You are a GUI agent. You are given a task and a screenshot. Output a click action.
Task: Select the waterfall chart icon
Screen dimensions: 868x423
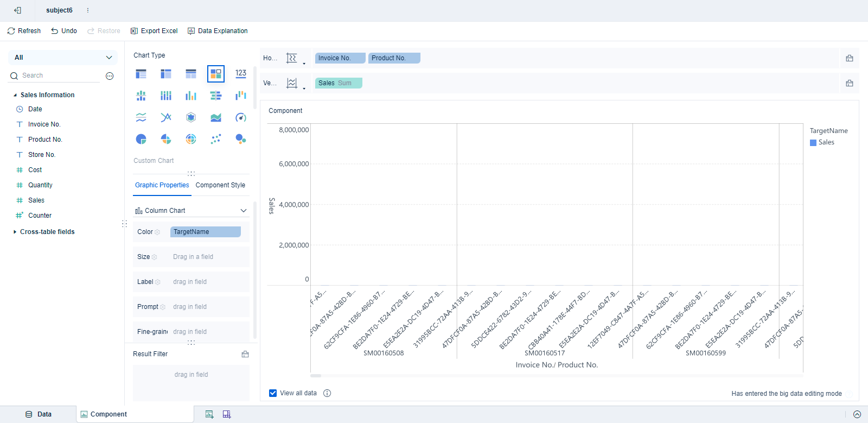pyautogui.click(x=241, y=96)
